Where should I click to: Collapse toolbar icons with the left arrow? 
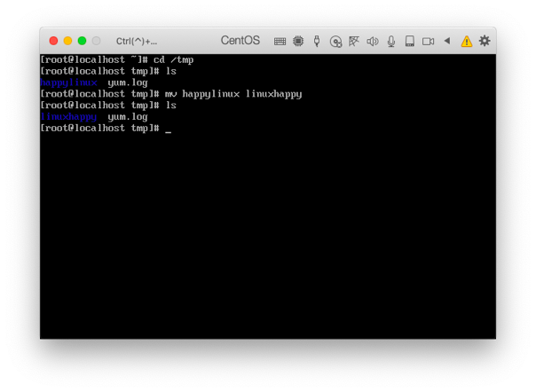[446, 41]
